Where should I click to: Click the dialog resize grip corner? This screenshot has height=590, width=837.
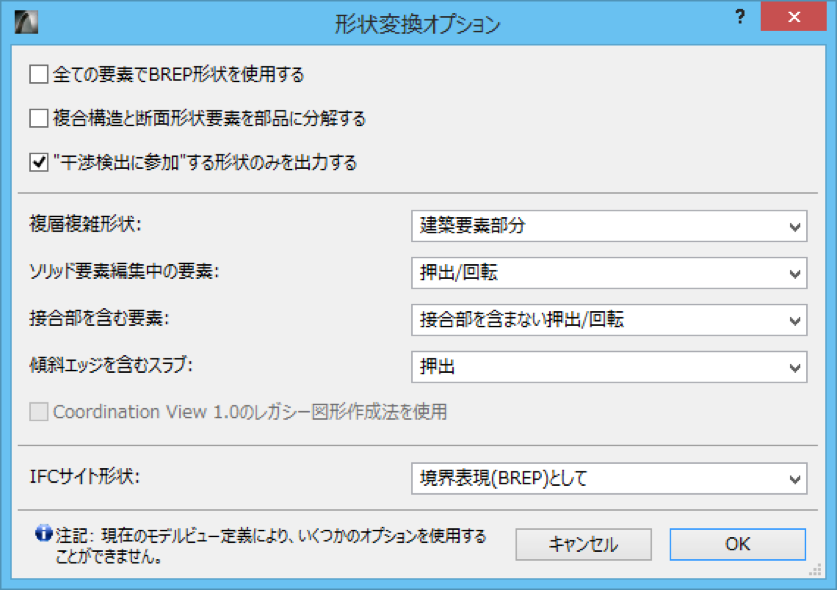(815, 570)
